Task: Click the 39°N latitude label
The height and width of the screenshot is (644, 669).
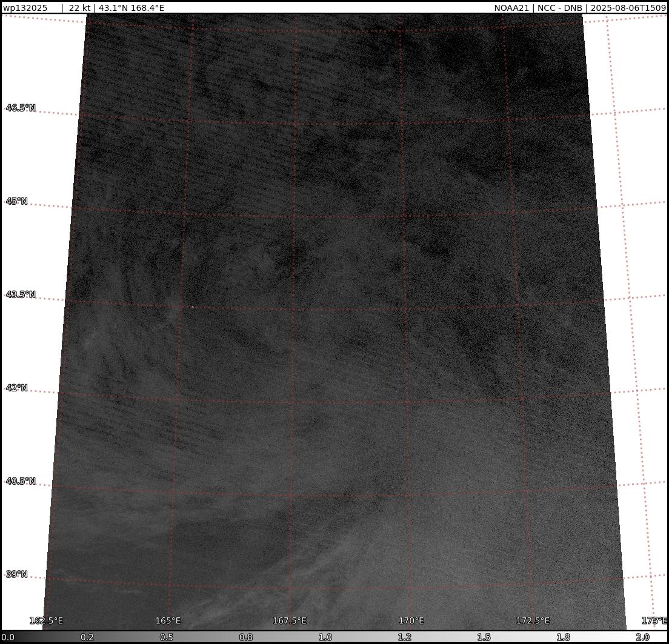Action: click(x=17, y=574)
